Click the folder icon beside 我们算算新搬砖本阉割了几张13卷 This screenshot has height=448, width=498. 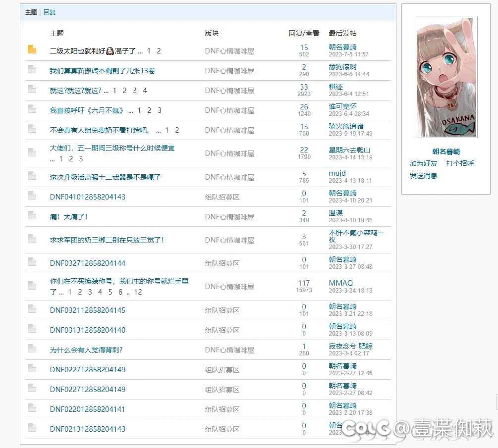click(32, 69)
